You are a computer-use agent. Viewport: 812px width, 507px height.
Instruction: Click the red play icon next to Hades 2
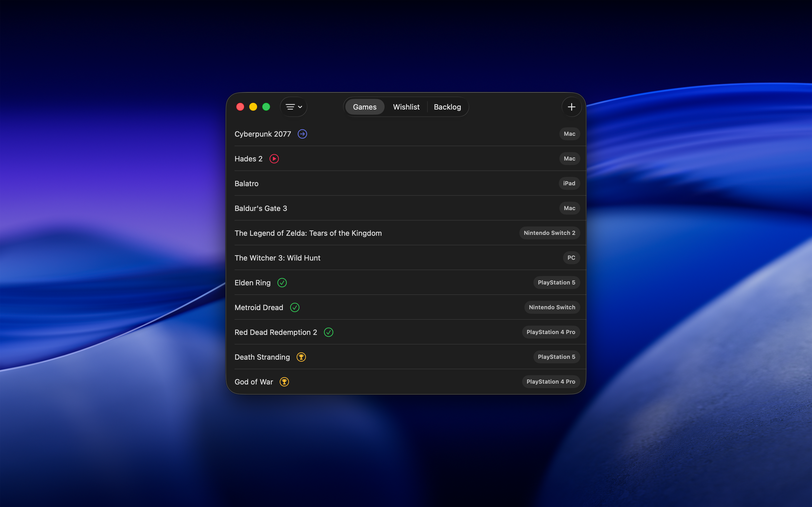click(x=274, y=159)
